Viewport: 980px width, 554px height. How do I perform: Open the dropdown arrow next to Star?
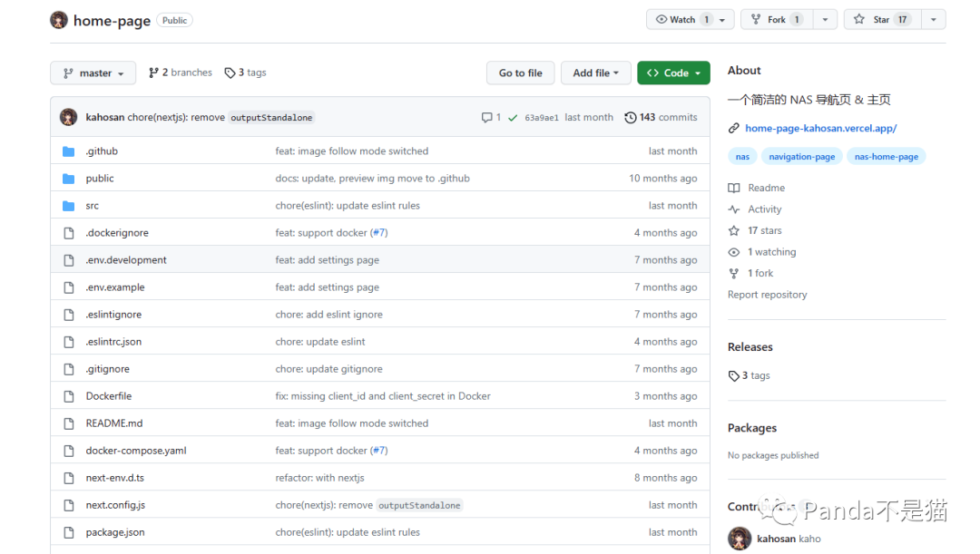coord(933,19)
